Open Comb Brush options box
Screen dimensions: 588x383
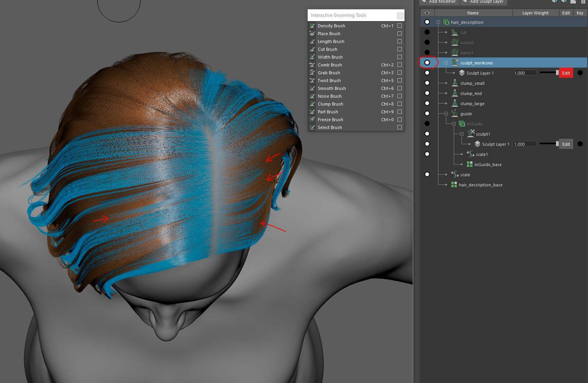coord(399,65)
